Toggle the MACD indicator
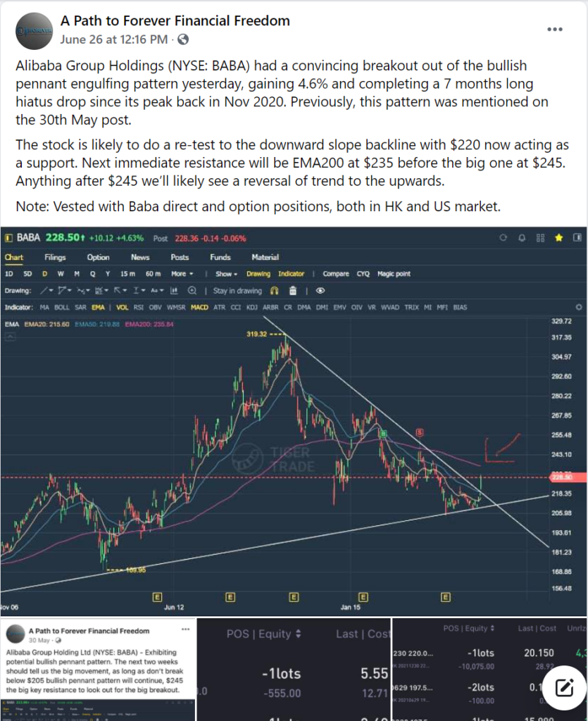Screen dimensions: 588x721 click(199, 307)
